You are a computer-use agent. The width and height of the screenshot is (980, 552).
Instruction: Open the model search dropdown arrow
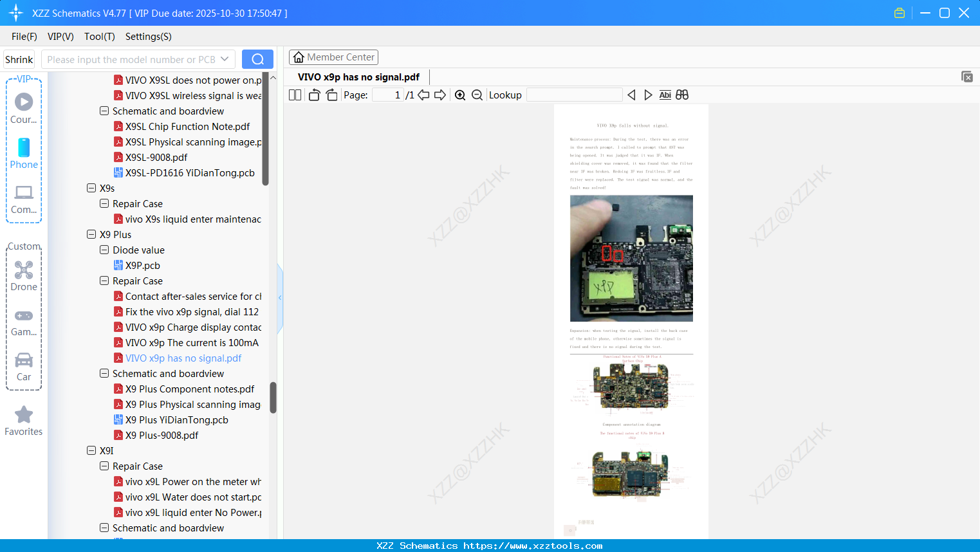point(225,59)
